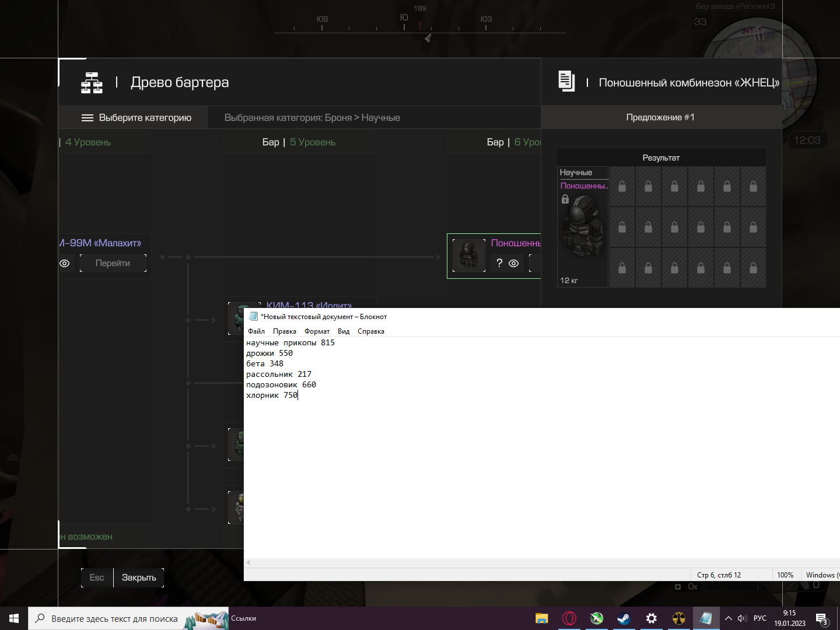This screenshot has height=630, width=840.
Task: Click the barter tree hierarchy icon
Action: 92,83
